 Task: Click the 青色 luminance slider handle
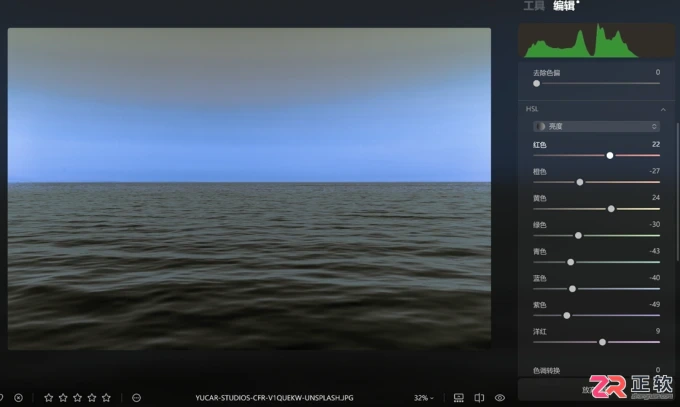[x=571, y=262]
